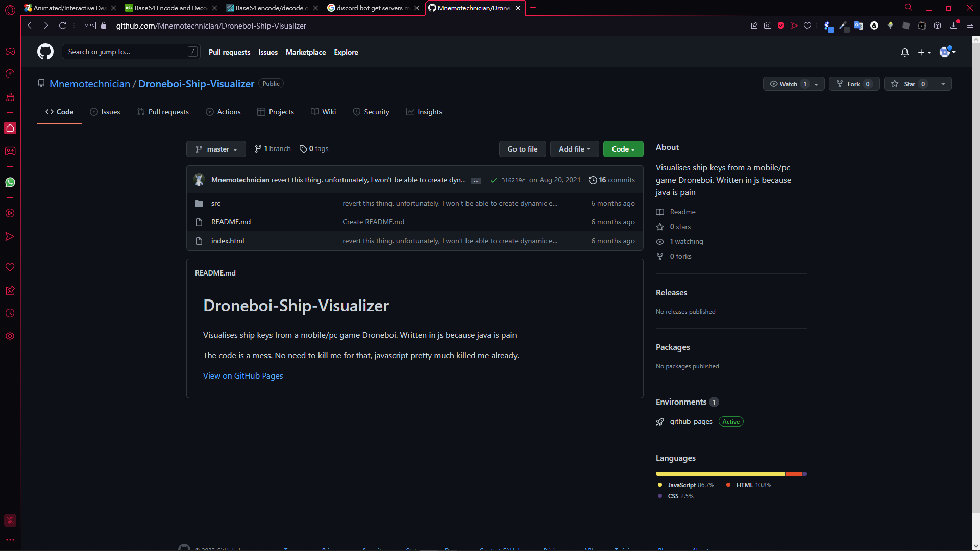The image size is (980, 551).
Task: Click the GitHub Octocat home logo
Action: click(45, 52)
